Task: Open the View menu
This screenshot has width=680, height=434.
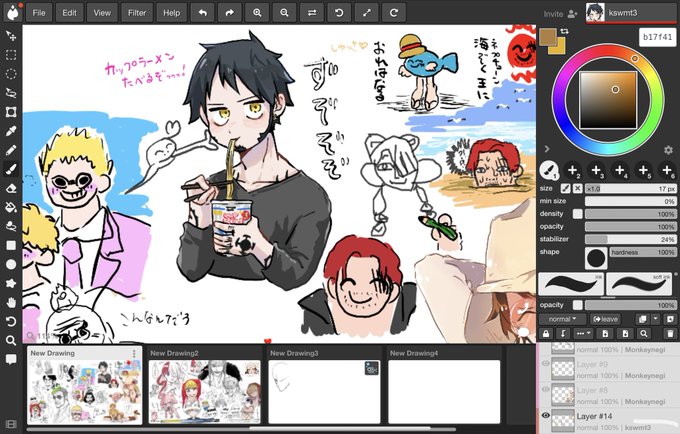Action: point(102,13)
